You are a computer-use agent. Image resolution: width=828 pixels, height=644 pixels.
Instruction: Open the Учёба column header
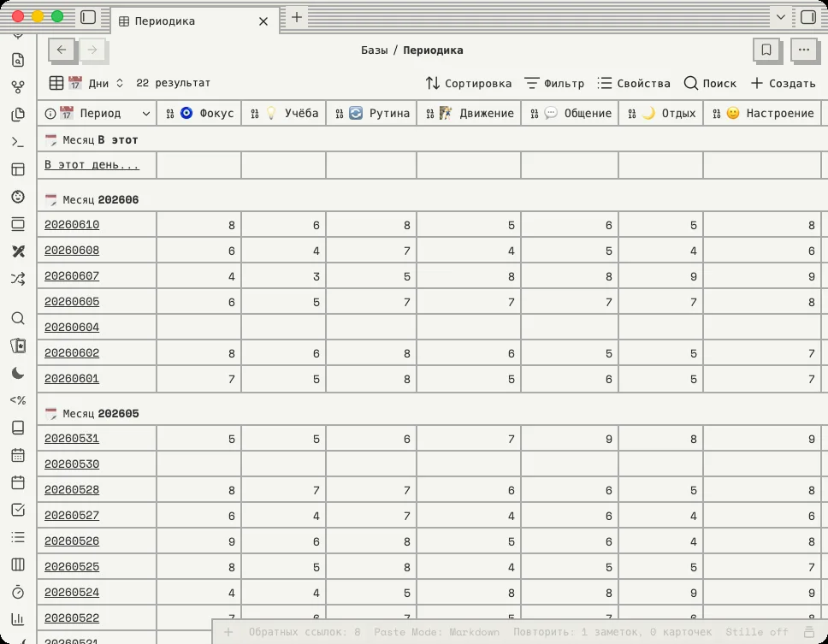(x=284, y=114)
